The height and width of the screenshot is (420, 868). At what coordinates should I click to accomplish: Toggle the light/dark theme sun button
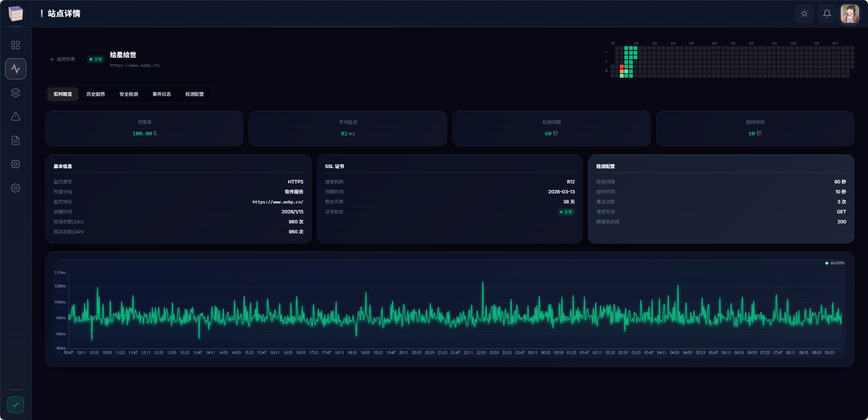pos(804,14)
